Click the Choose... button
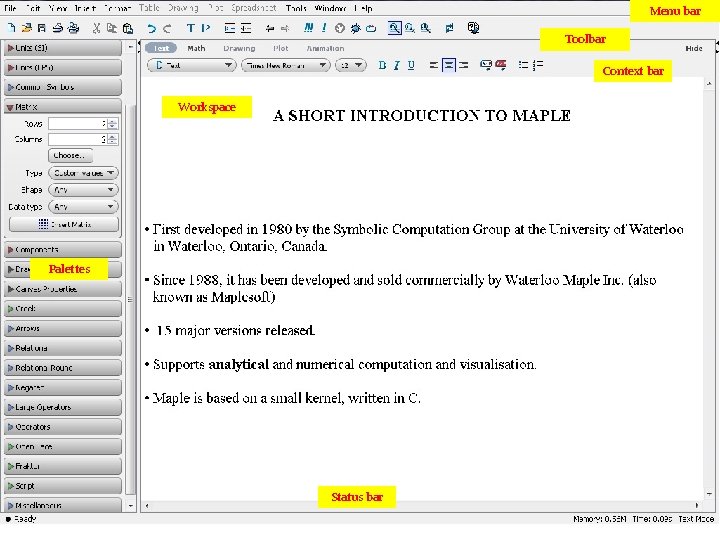Image resolution: width=720 pixels, height=540 pixels. 70,156
